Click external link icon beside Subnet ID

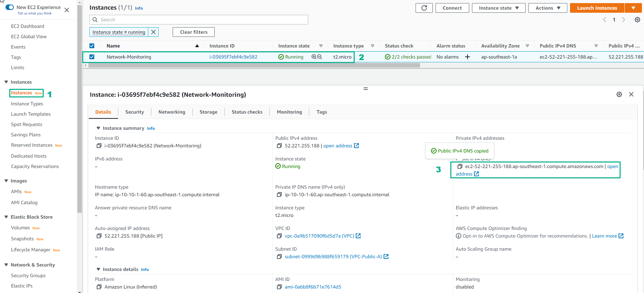click(386, 257)
